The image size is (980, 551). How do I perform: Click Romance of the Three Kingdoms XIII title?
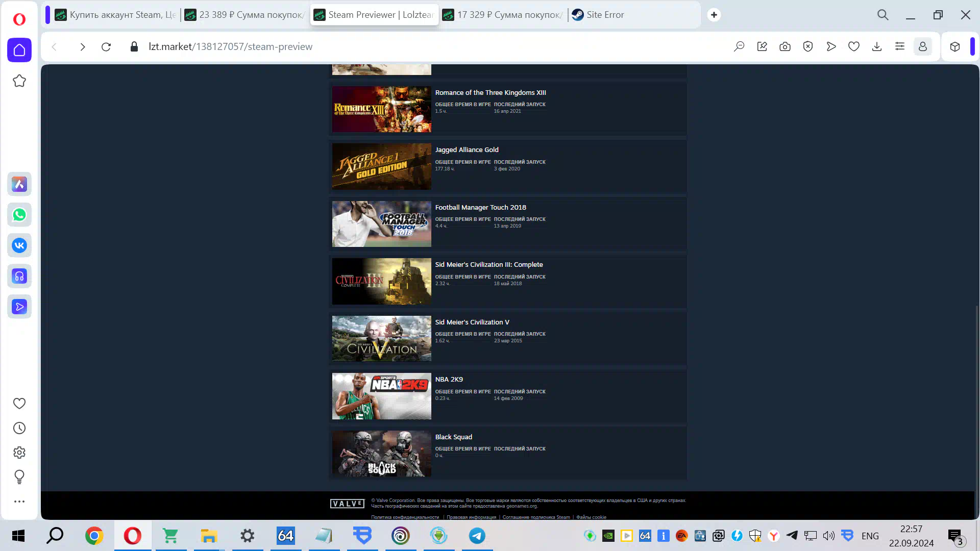[x=491, y=92]
